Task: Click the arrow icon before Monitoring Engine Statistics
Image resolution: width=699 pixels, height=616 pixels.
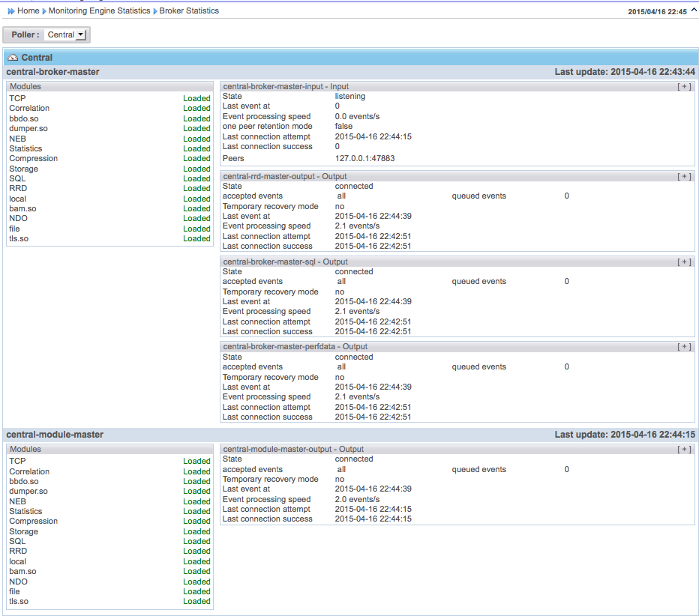Action: (x=44, y=11)
